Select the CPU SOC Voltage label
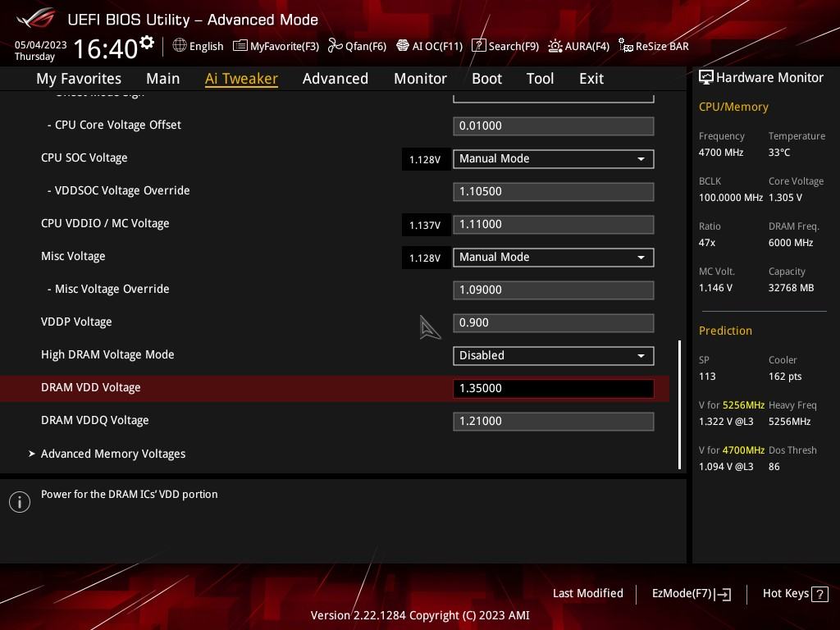This screenshot has height=630, width=840. pyautogui.click(x=84, y=158)
